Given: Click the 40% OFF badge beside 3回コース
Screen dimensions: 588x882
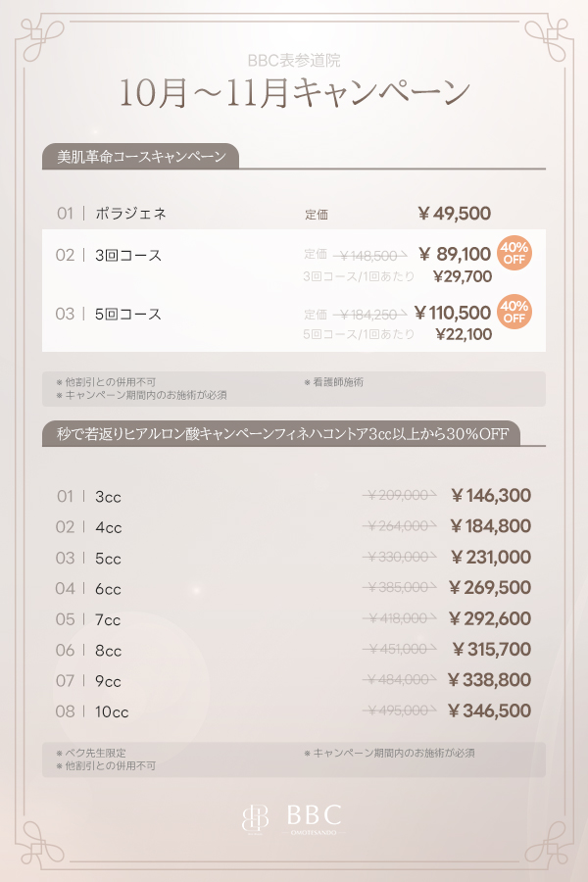Looking at the screenshot, I should click(x=514, y=253).
